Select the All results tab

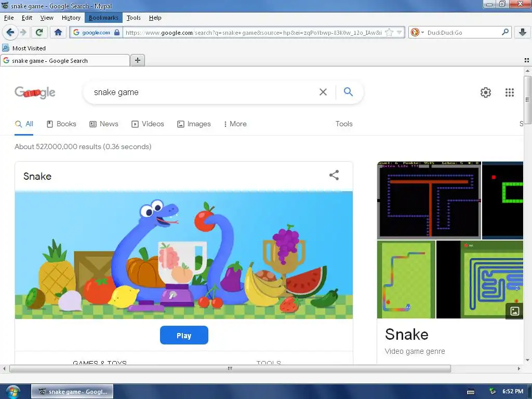pos(24,124)
